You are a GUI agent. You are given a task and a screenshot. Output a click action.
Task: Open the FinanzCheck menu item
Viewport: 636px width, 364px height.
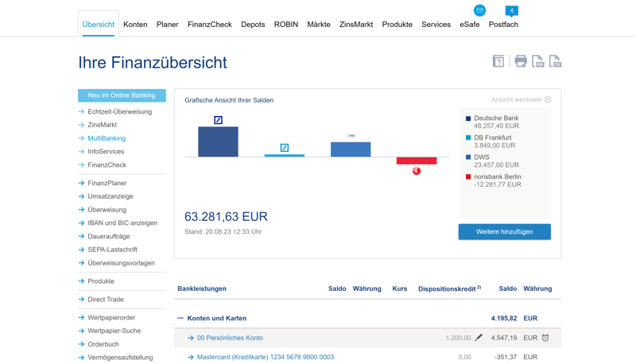tap(210, 25)
